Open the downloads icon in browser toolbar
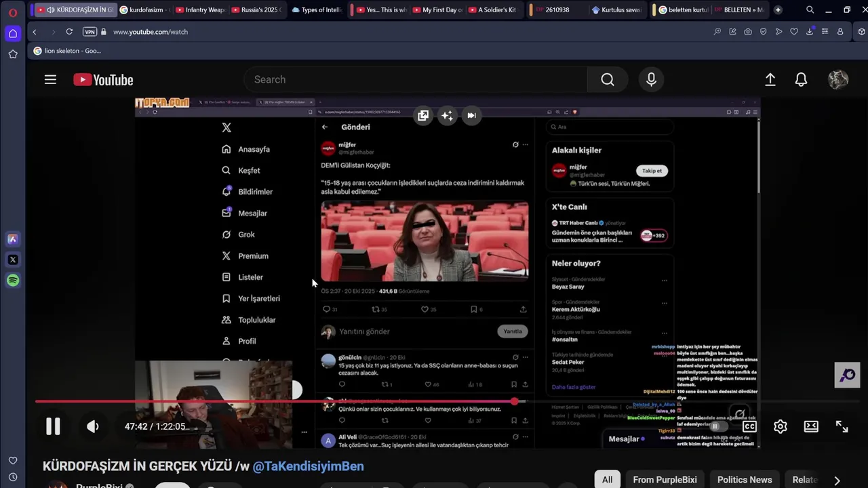Image resolution: width=868 pixels, height=488 pixels. (810, 32)
